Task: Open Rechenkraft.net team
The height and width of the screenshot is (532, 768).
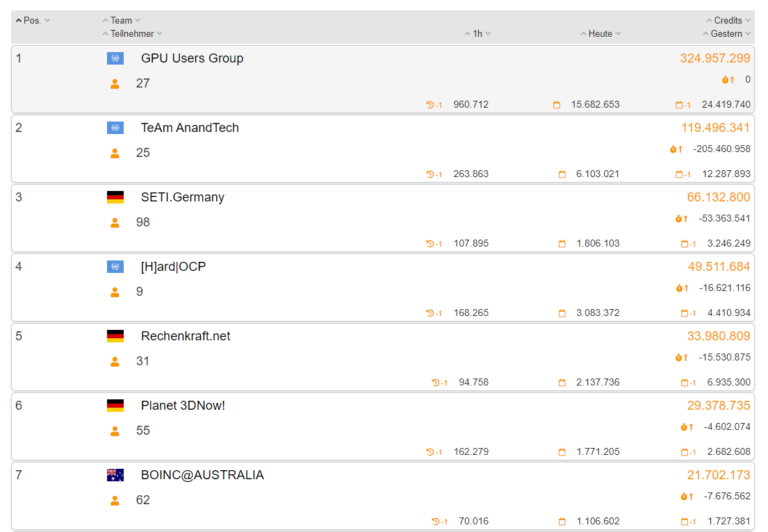Action: pos(186,336)
